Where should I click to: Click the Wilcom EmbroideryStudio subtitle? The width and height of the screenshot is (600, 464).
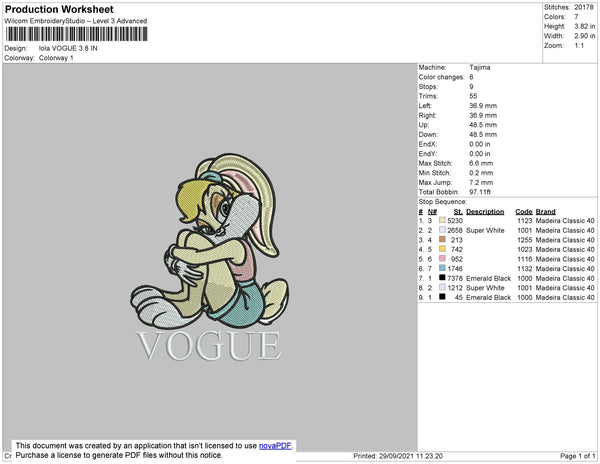tap(76, 21)
